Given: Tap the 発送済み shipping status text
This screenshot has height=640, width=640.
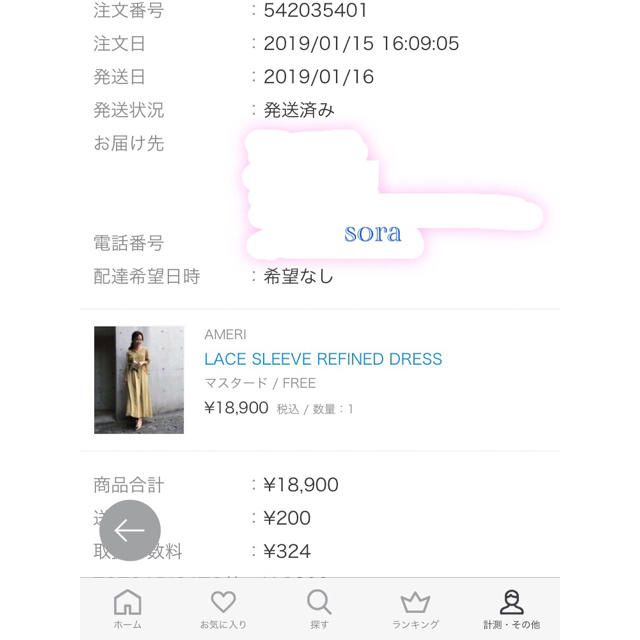Looking at the screenshot, I should [x=299, y=110].
